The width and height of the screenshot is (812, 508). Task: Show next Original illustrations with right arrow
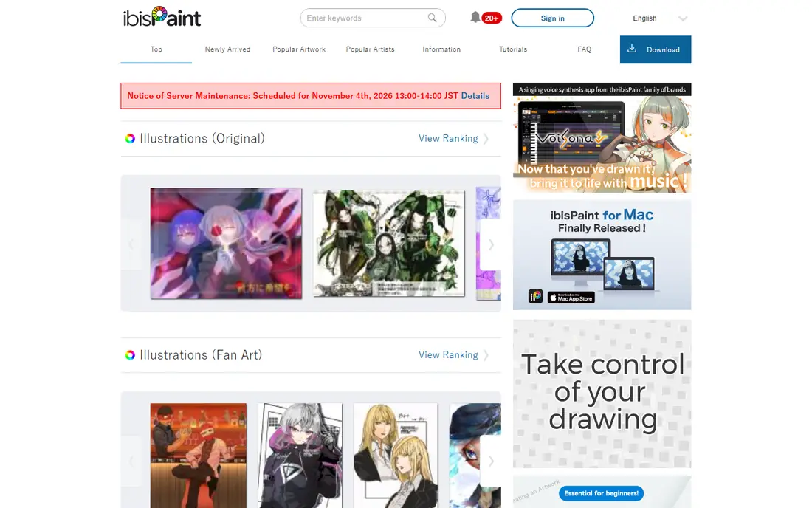pyautogui.click(x=490, y=244)
